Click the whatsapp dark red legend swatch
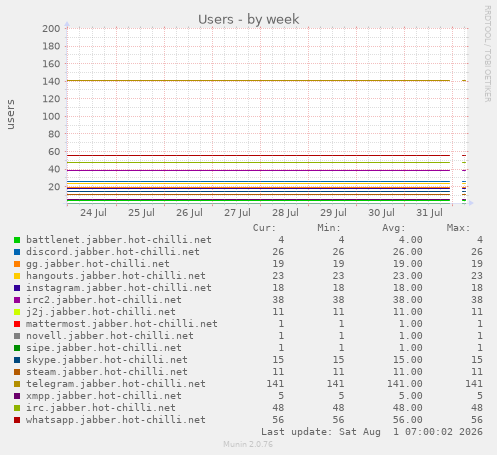 coord(17,420)
